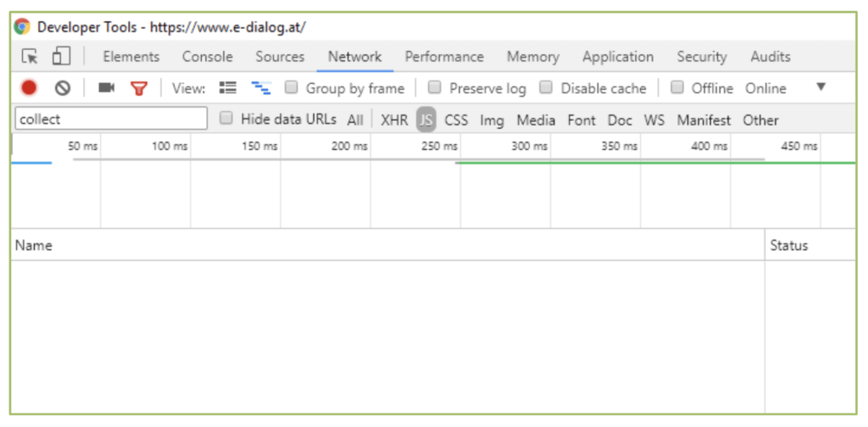Screen dimensions: 868x427
Task: Expand the throttling presets arrow
Action: (820, 88)
